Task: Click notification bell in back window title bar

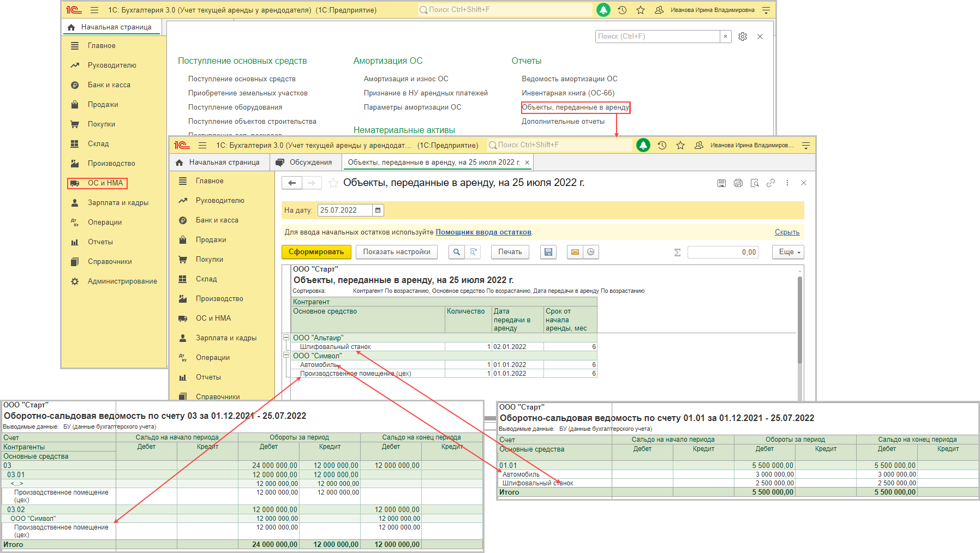Action: (x=603, y=10)
